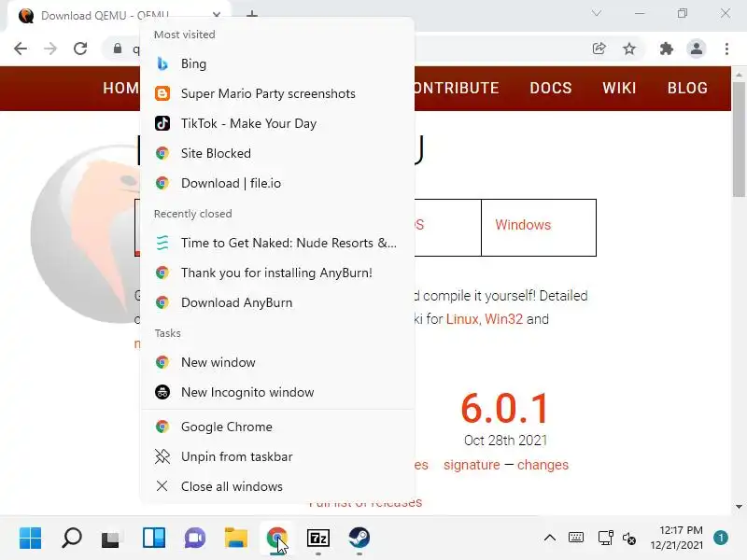Select Unpin from taskbar

277,456
